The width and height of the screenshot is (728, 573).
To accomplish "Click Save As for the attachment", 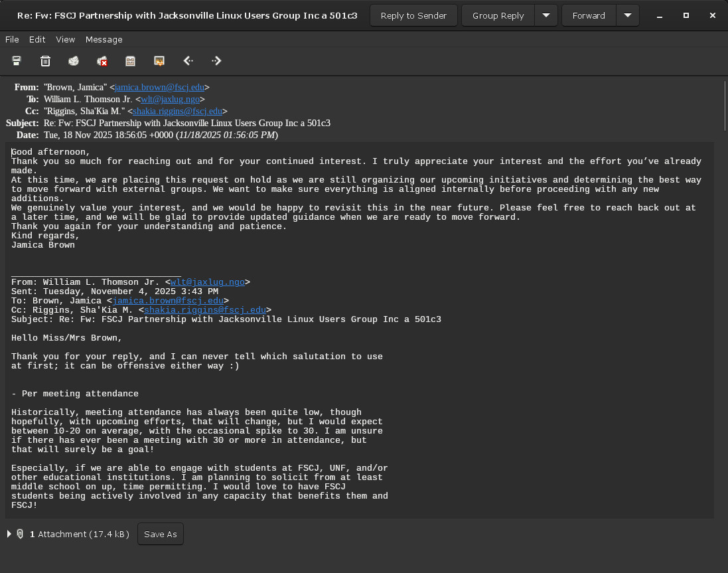I will (x=160, y=534).
